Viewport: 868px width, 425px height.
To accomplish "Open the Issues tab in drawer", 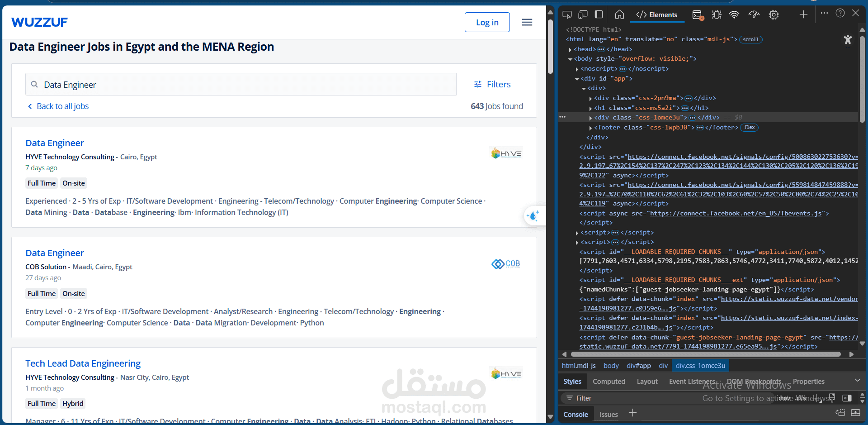I will click(608, 414).
